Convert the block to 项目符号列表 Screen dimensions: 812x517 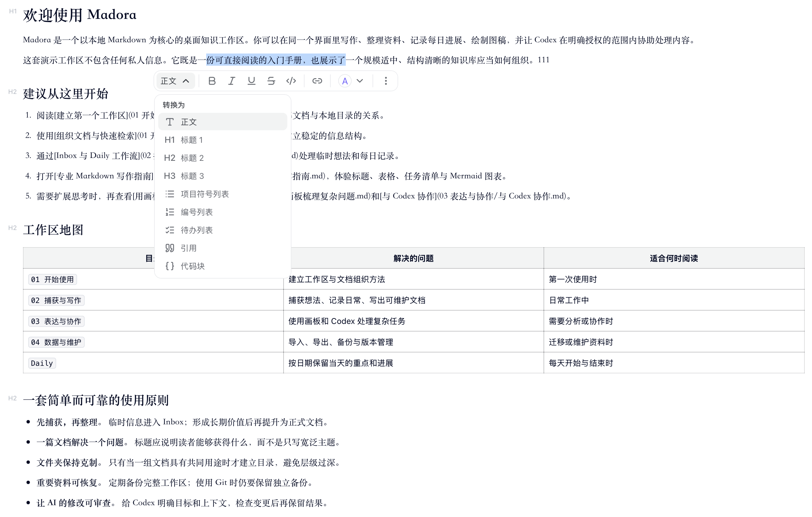pos(222,194)
